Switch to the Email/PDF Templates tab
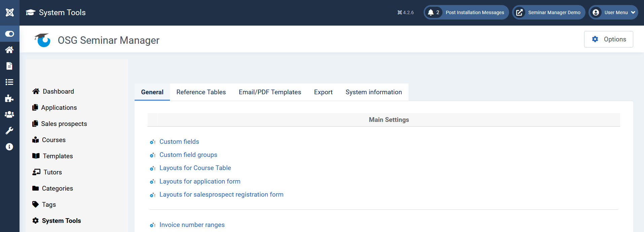 point(270,92)
